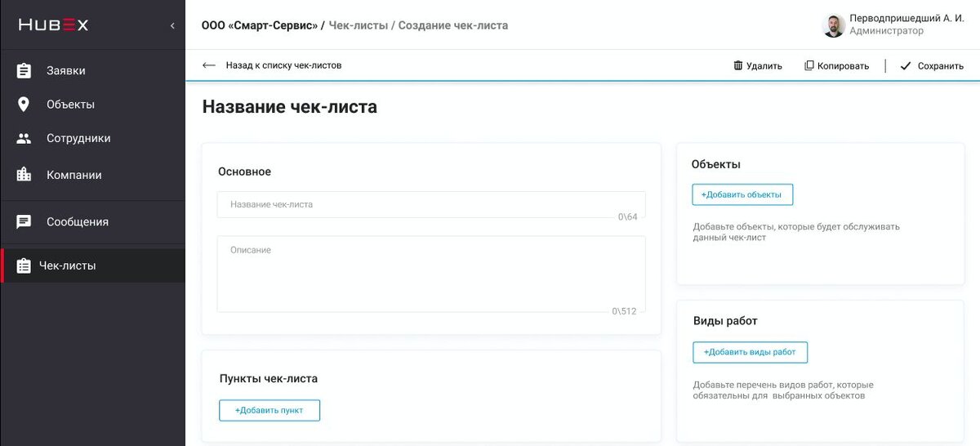The width and height of the screenshot is (980, 446).
Task: Click the Компании building icon
Action: 24,175
